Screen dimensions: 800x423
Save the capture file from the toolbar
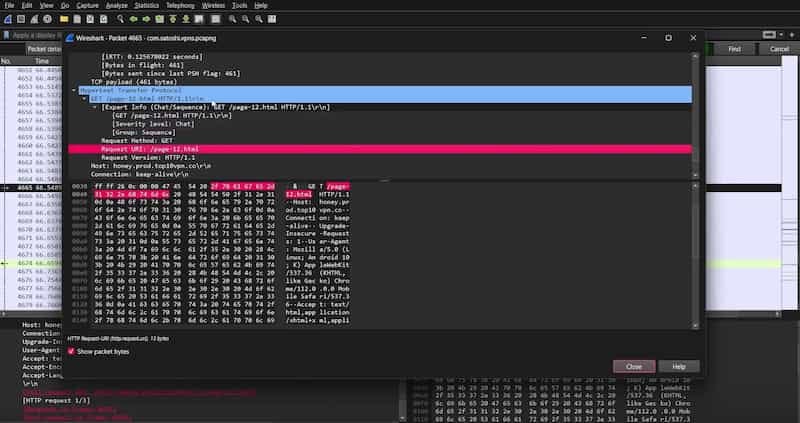[77, 19]
